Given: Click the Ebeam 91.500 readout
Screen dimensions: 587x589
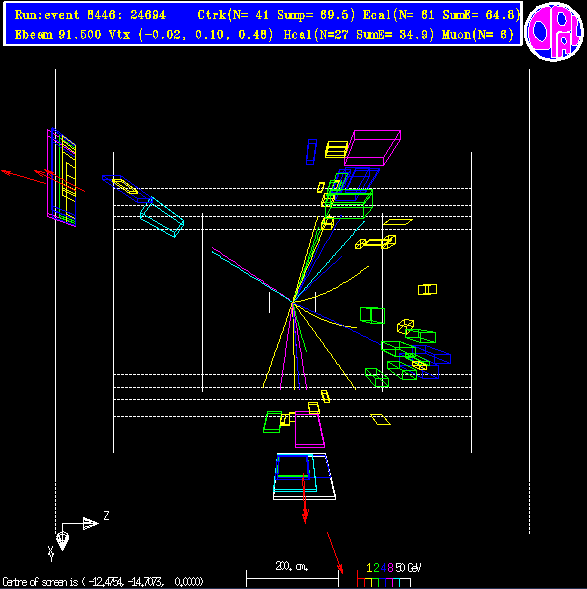Looking at the screenshot, I should pos(58,35).
